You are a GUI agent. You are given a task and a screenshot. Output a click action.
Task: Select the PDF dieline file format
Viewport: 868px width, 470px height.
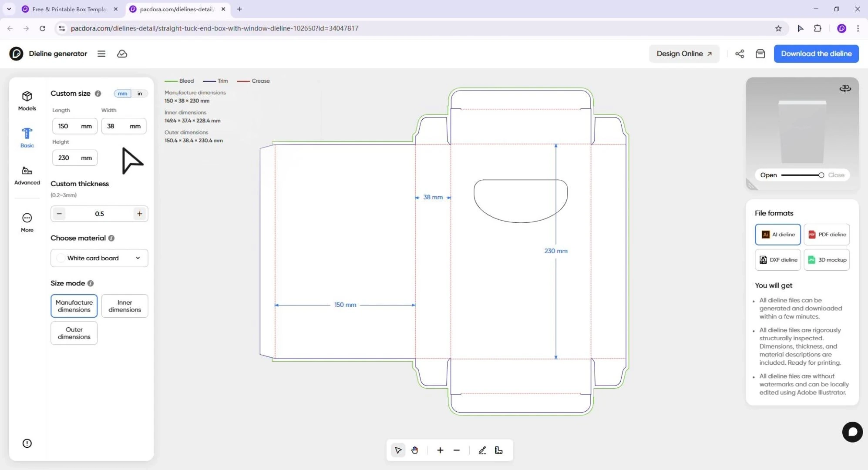pyautogui.click(x=827, y=235)
